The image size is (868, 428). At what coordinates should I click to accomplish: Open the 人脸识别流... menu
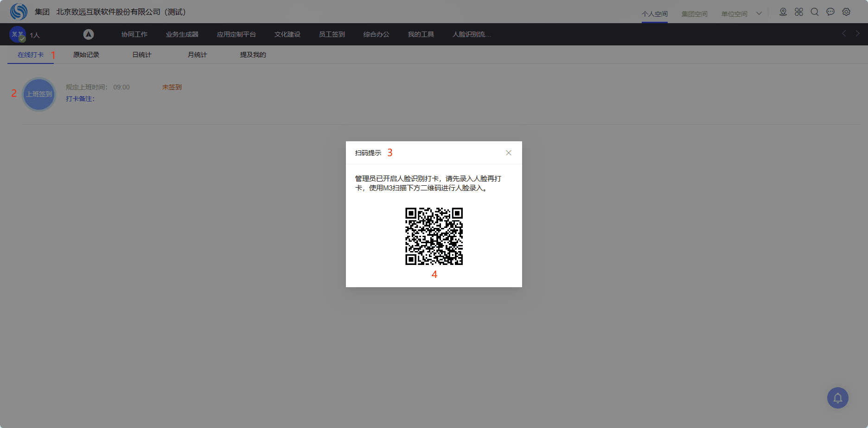[472, 34]
